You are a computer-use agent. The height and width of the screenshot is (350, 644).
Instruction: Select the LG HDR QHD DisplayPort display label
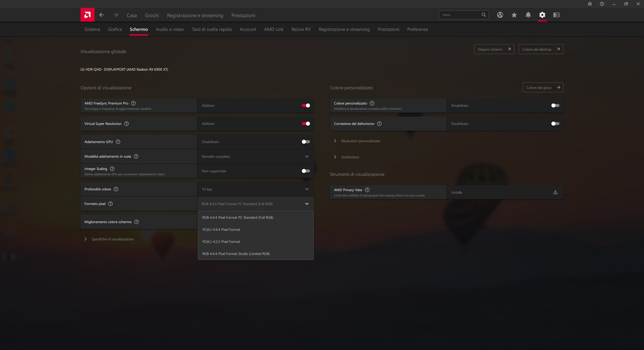click(x=124, y=69)
